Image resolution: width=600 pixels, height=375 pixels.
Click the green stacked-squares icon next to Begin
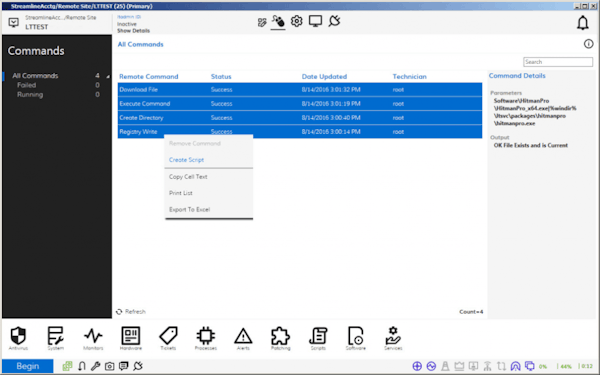(x=67, y=366)
